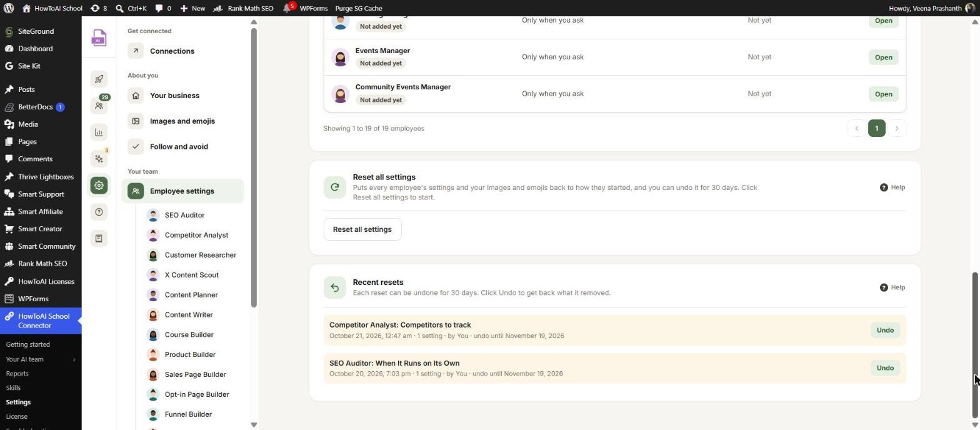
Task: Open the WordPress logo menu
Action: point(8,8)
